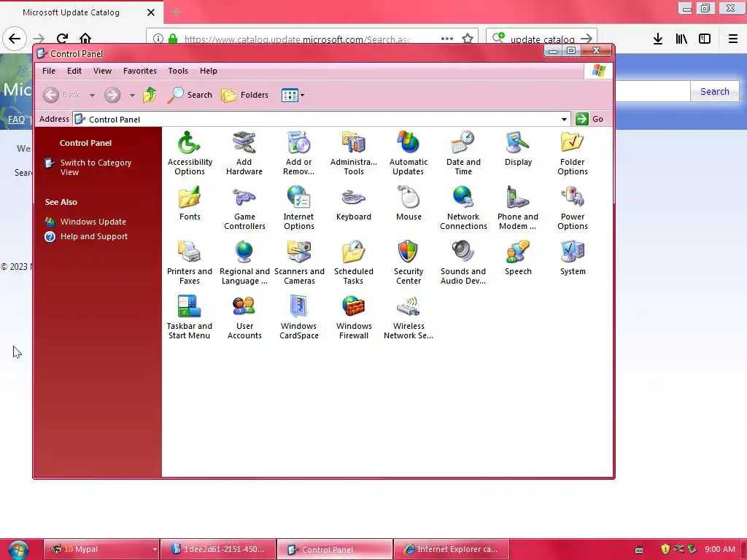Click the Search toolbar button in Control Panel
747x560 pixels.
190,95
